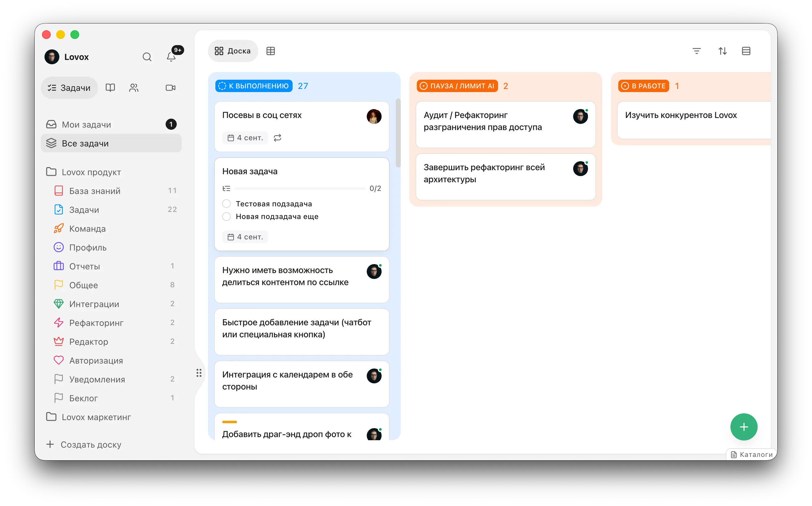Screen dimensions: 812x506
Task: Check off Тестовая подзадача subtask
Action: point(226,204)
